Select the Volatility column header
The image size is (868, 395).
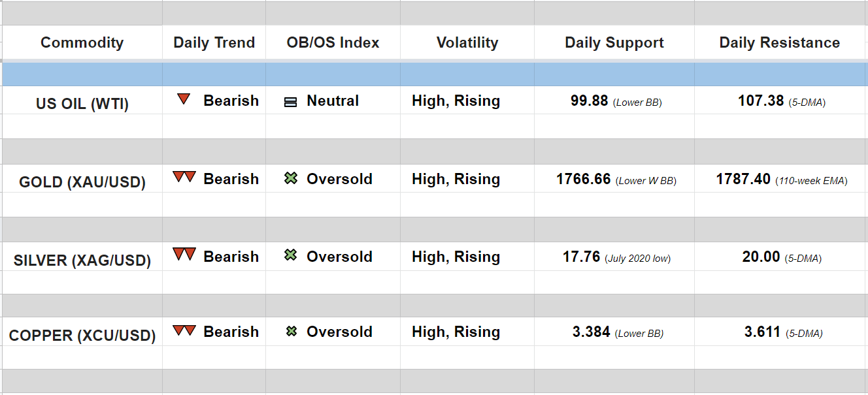tap(467, 43)
